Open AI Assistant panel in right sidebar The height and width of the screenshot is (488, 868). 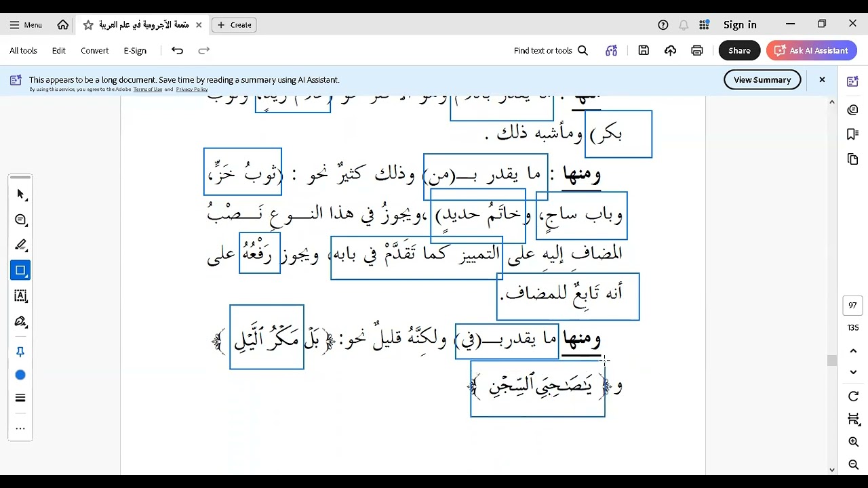click(853, 82)
